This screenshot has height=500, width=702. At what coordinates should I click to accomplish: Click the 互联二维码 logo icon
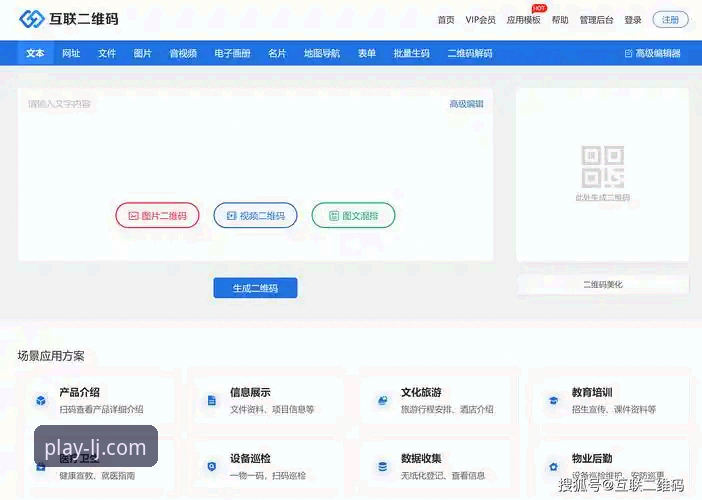[x=32, y=19]
